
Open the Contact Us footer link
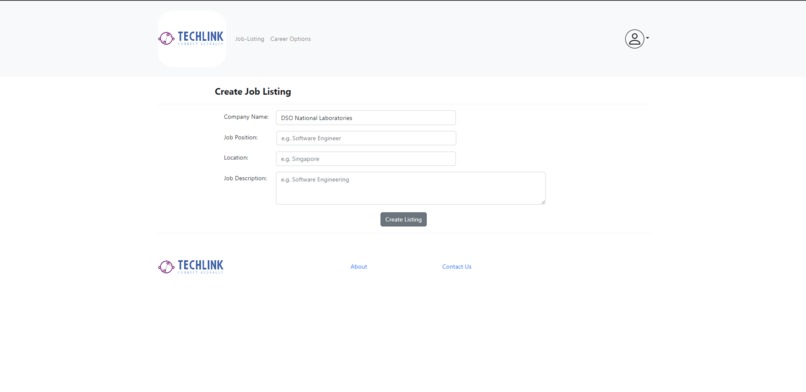(x=456, y=267)
